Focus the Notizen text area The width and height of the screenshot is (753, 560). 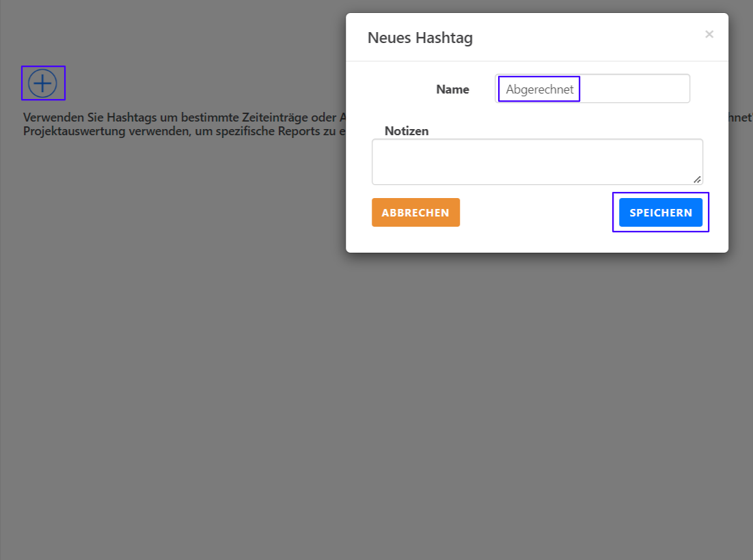536,162
